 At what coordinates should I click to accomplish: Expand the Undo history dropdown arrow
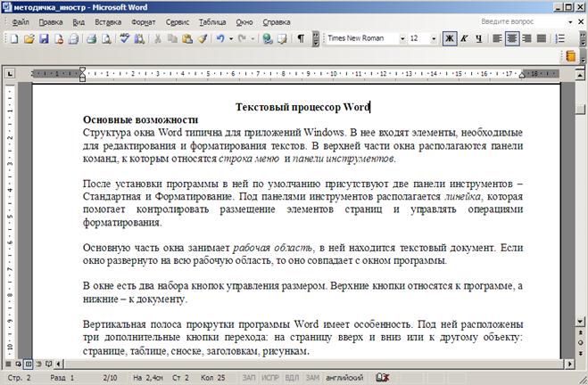pyautogui.click(x=231, y=38)
